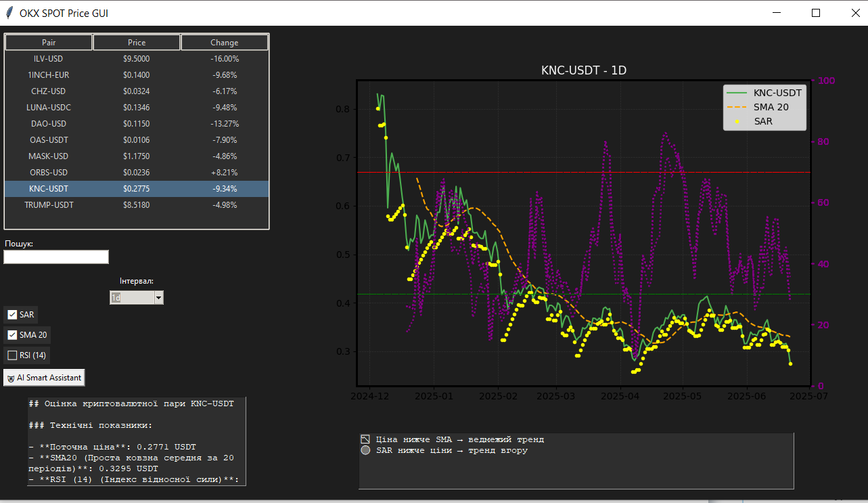Viewport: 868px width, 503px height.
Task: Sort the table by the Pair column header
Action: tap(49, 42)
